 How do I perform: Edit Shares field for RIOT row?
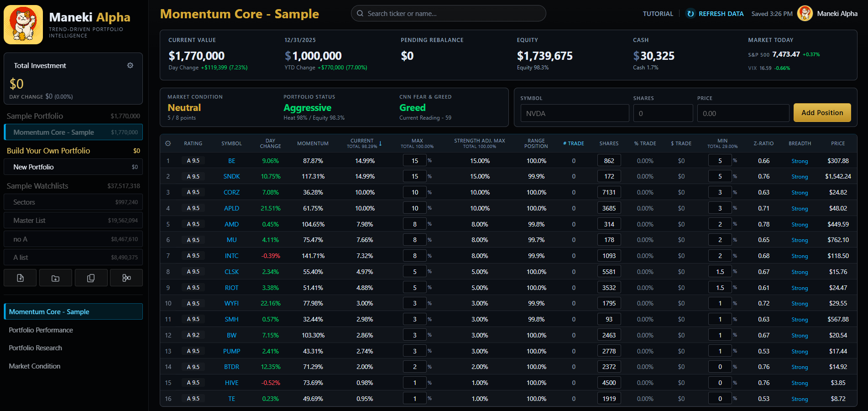pos(609,288)
